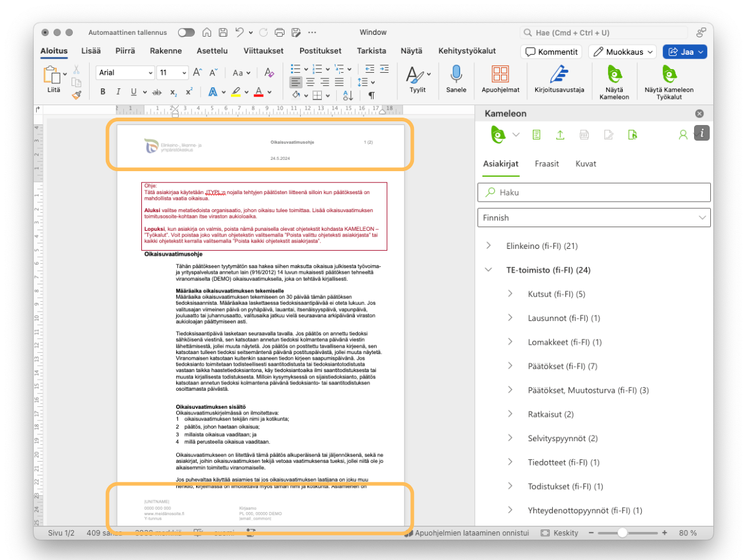
Task: Toggle superscript formatting
Action: [189, 92]
